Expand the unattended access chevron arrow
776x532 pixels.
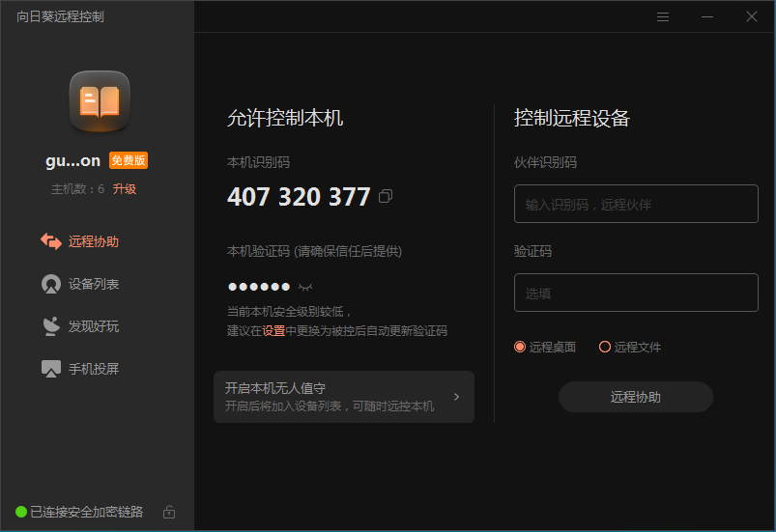click(x=456, y=397)
